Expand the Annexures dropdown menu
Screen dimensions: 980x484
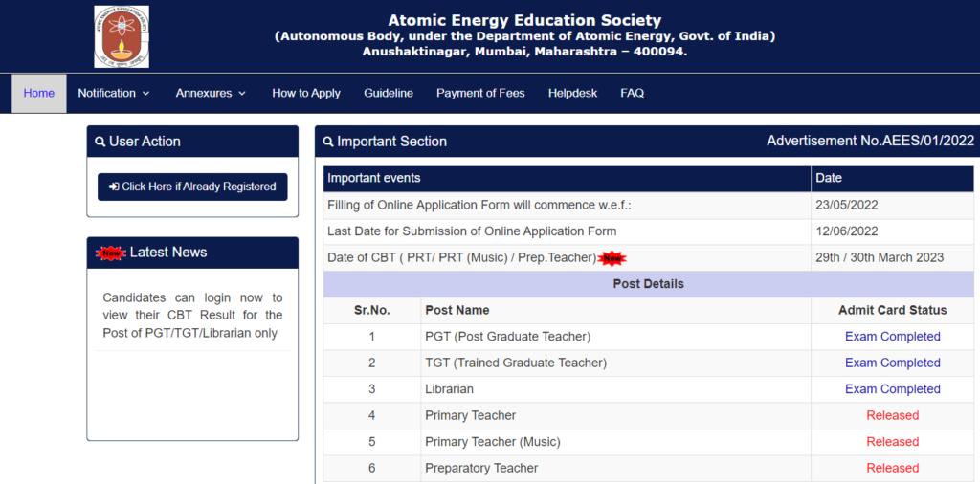click(x=211, y=93)
